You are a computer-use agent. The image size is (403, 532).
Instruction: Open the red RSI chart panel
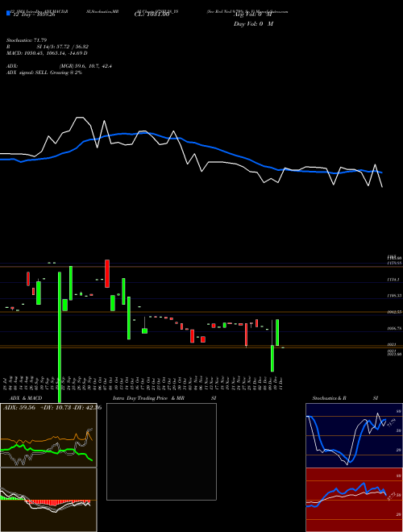pyautogui.click(x=354, y=500)
